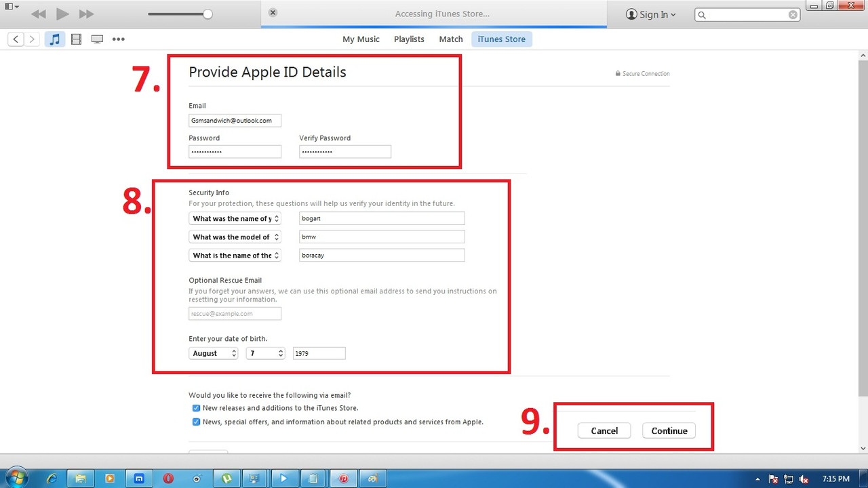Open Internet Explorer from the taskbar
The width and height of the screenshot is (868, 488).
tap(52, 478)
